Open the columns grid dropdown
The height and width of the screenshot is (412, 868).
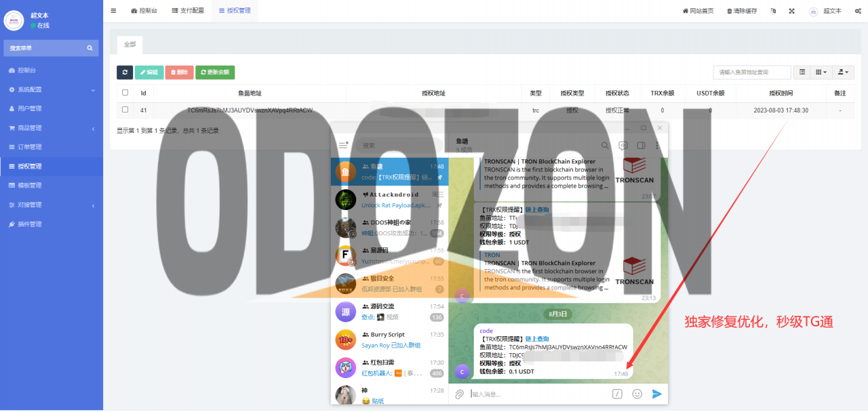pyautogui.click(x=821, y=72)
